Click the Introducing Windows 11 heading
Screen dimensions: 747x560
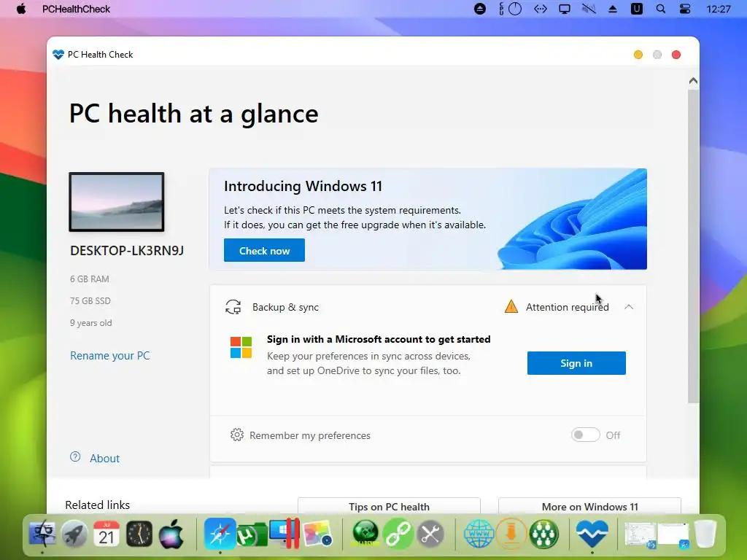(x=303, y=186)
